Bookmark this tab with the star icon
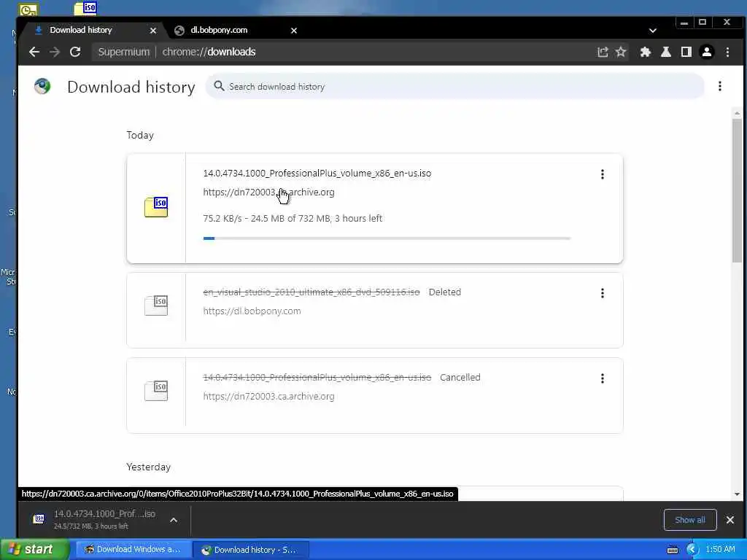 pos(621,52)
